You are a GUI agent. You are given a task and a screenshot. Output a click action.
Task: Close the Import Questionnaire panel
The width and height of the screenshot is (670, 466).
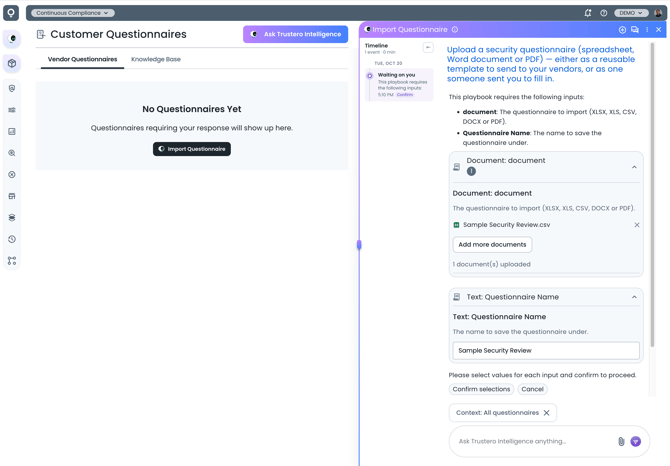(658, 29)
